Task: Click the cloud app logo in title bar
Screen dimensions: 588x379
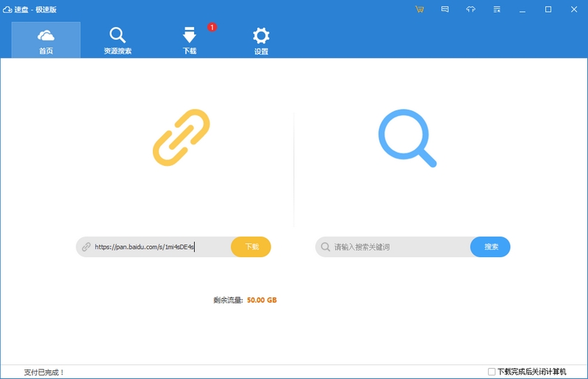Action: click(7, 10)
